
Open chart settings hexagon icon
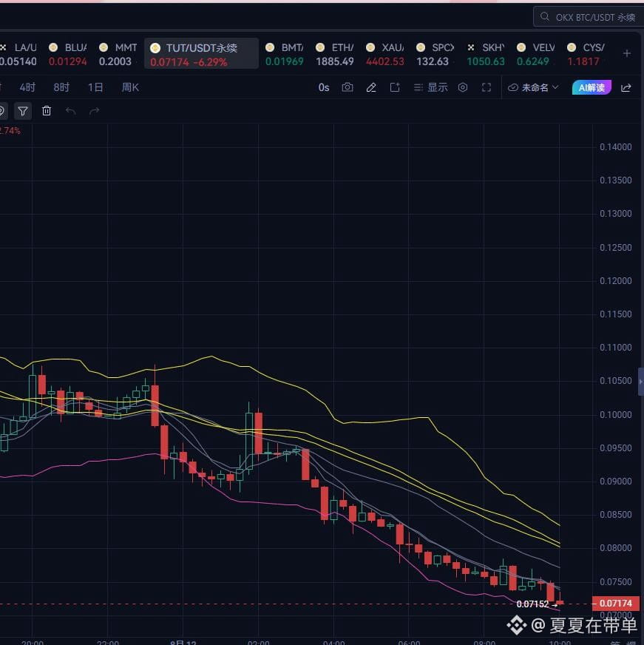(463, 87)
